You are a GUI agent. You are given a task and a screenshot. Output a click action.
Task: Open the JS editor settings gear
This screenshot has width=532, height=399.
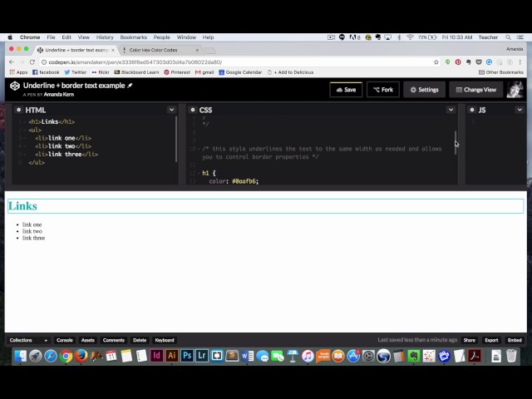pyautogui.click(x=472, y=110)
